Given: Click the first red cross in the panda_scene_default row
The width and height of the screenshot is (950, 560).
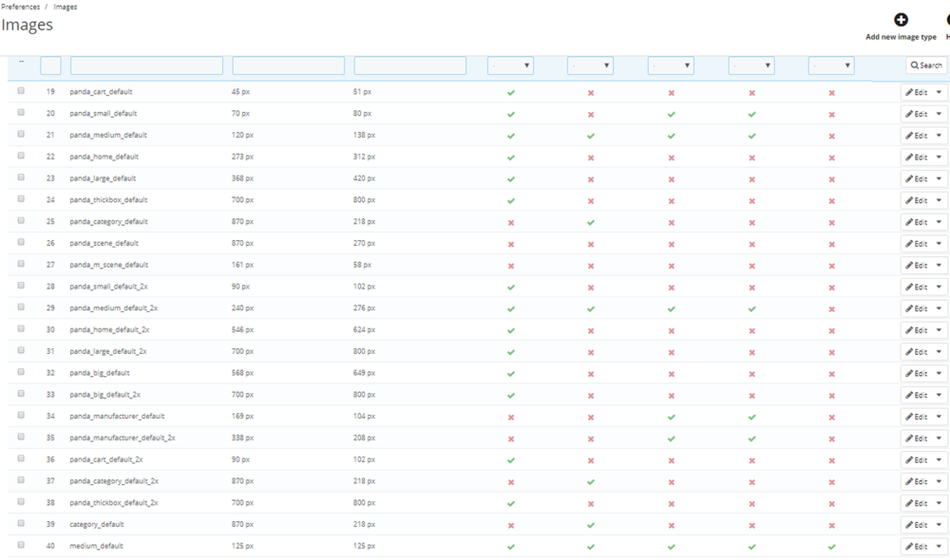Looking at the screenshot, I should pyautogui.click(x=510, y=244).
